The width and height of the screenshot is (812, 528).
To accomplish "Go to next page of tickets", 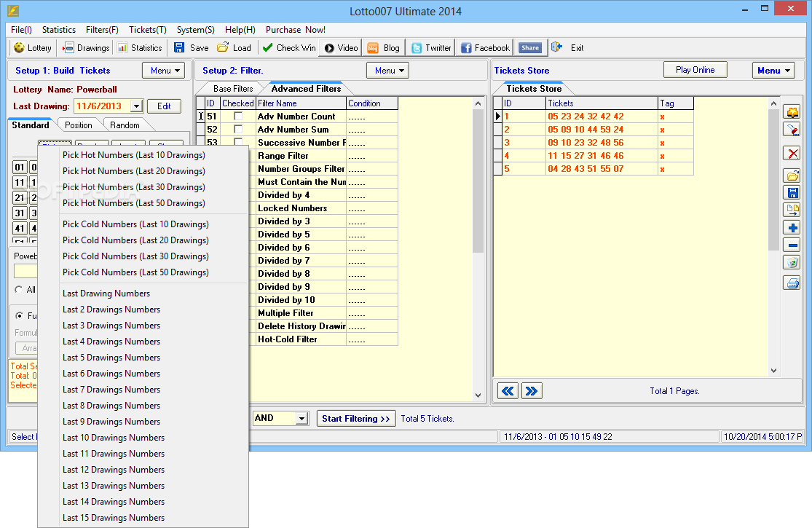I will pos(532,391).
